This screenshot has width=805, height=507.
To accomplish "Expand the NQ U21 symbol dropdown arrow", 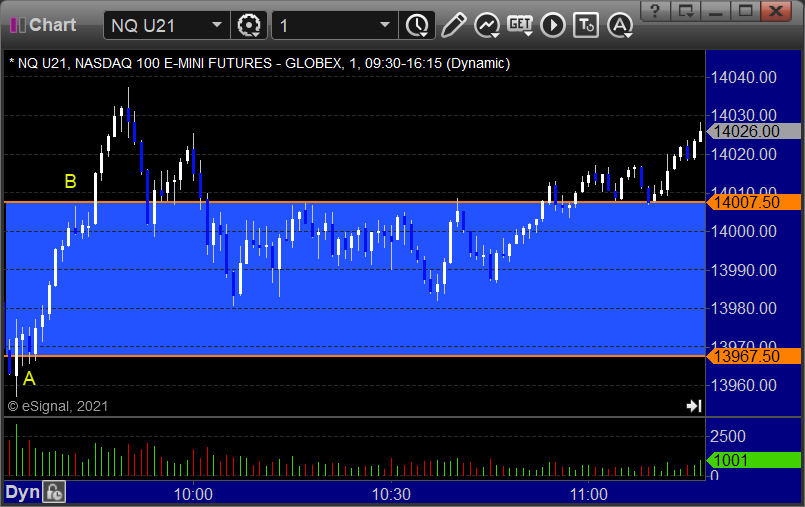I will tap(217, 25).
